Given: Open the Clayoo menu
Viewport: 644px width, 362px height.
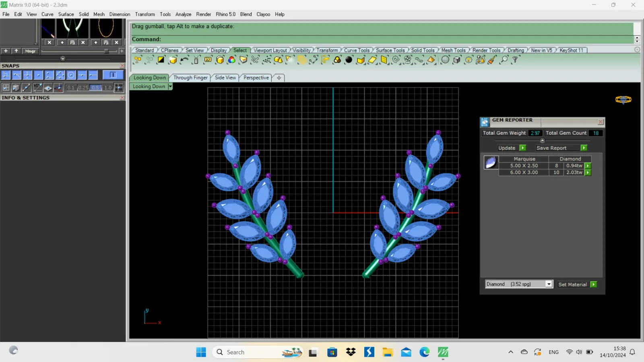Looking at the screenshot, I should point(263,14).
